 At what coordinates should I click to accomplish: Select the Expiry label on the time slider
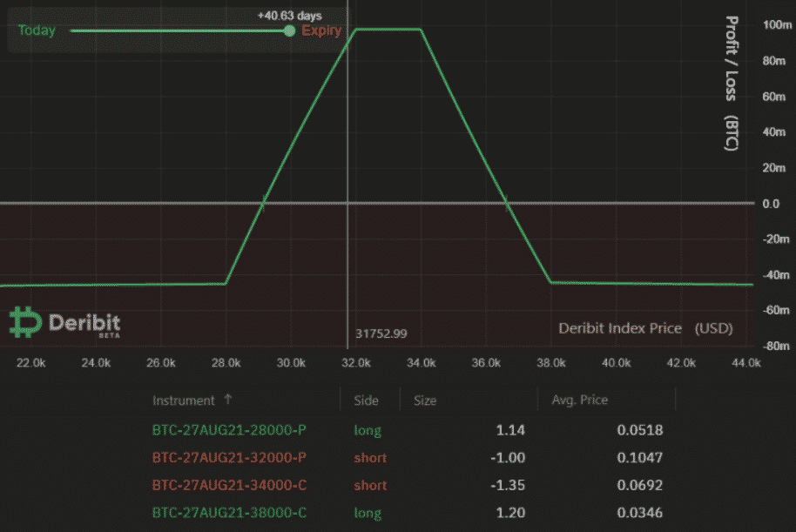pyautogui.click(x=321, y=30)
